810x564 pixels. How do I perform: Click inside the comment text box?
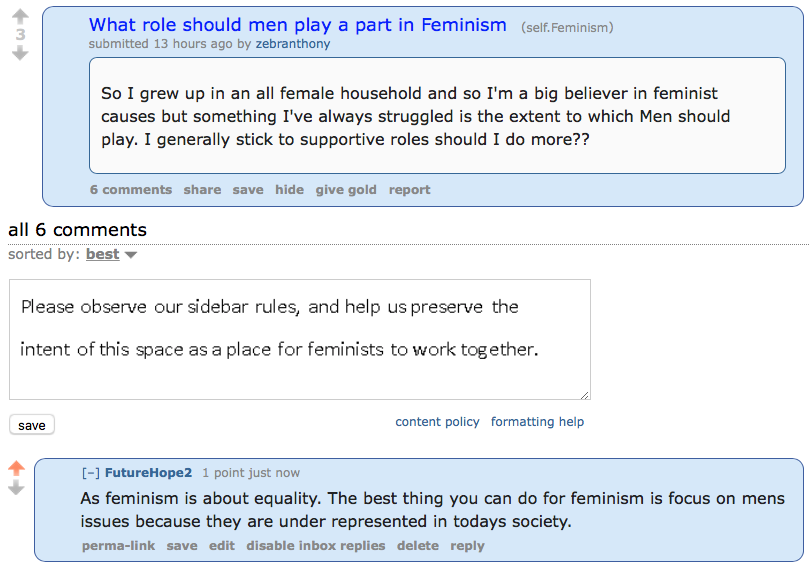click(299, 339)
